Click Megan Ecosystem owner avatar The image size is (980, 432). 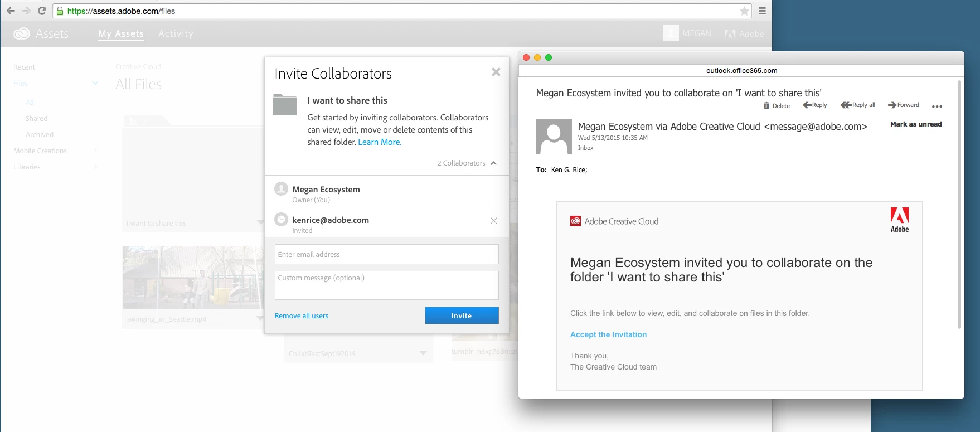[x=282, y=189]
